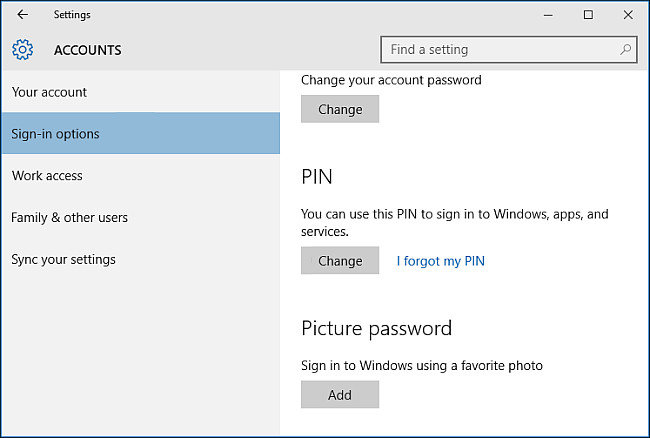Click Change under account password
Screen dimensions: 650x438
tap(340, 109)
